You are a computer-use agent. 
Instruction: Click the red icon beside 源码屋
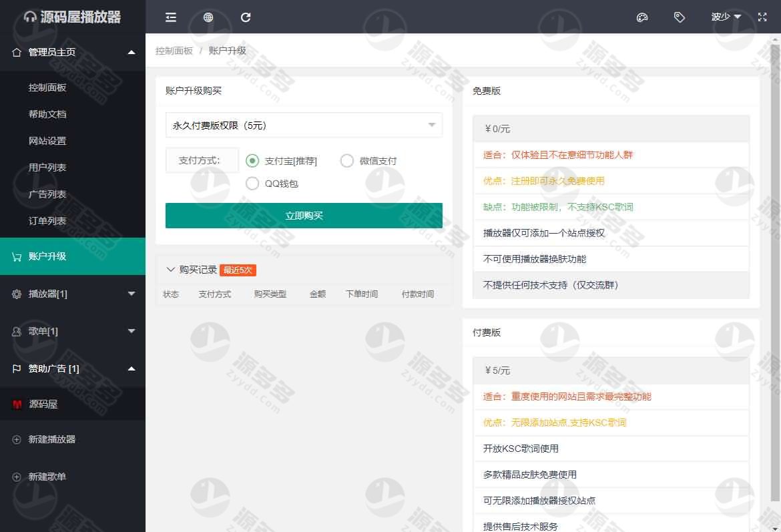(17, 404)
